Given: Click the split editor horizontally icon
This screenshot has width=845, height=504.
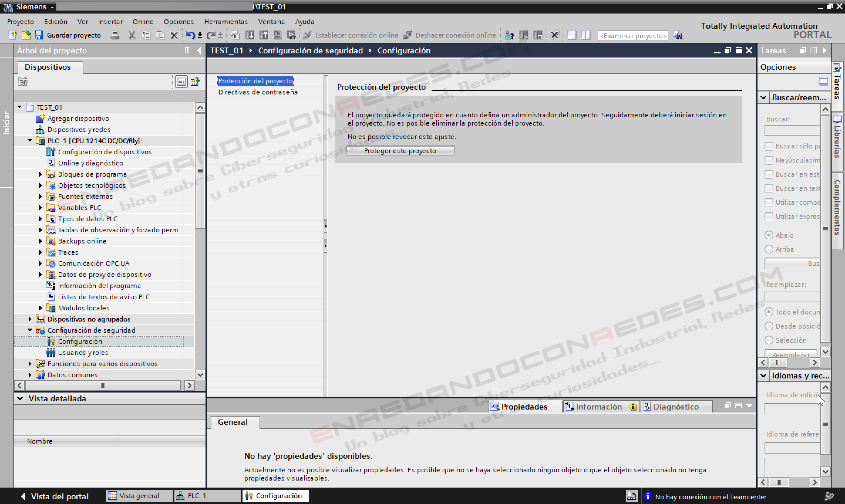Looking at the screenshot, I should coord(571,35).
